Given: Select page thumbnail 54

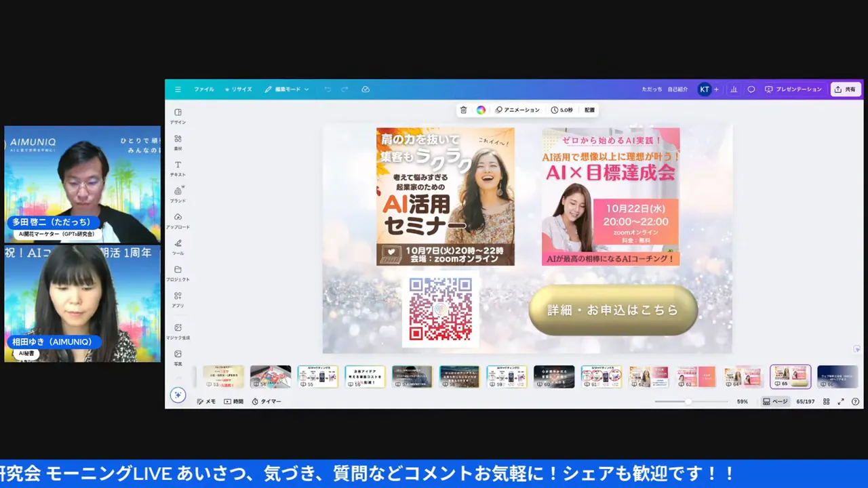Looking at the screenshot, I should click(x=271, y=377).
